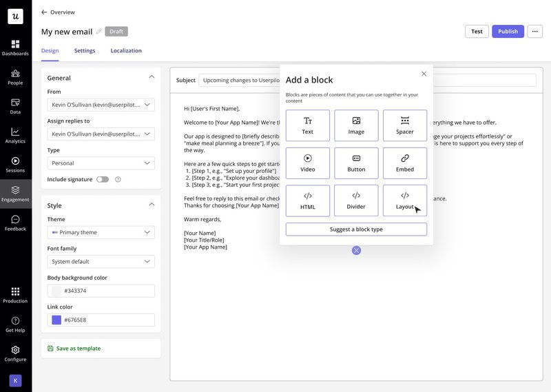Open the K user avatar menu
Viewport: 551px width, 392px height.
tap(15, 381)
